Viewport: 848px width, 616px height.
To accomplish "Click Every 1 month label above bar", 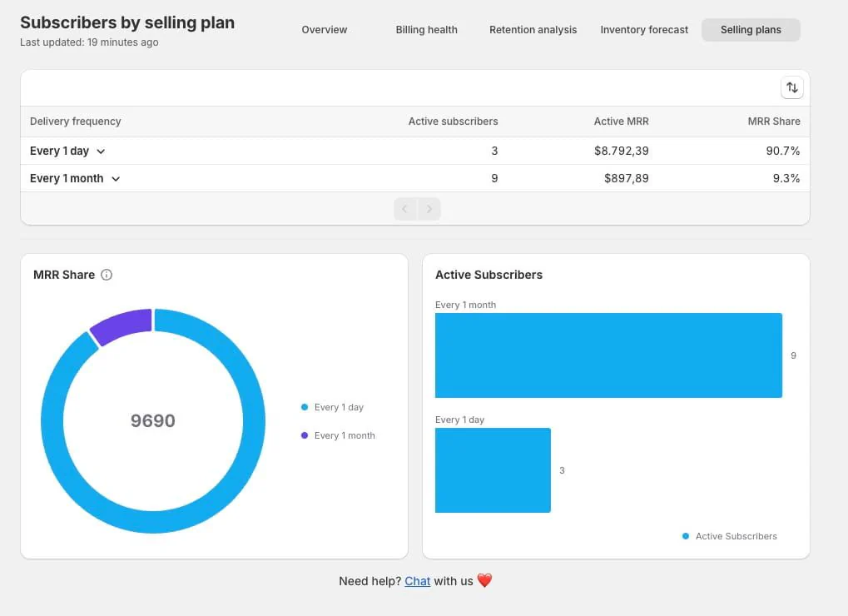I will point(466,305).
